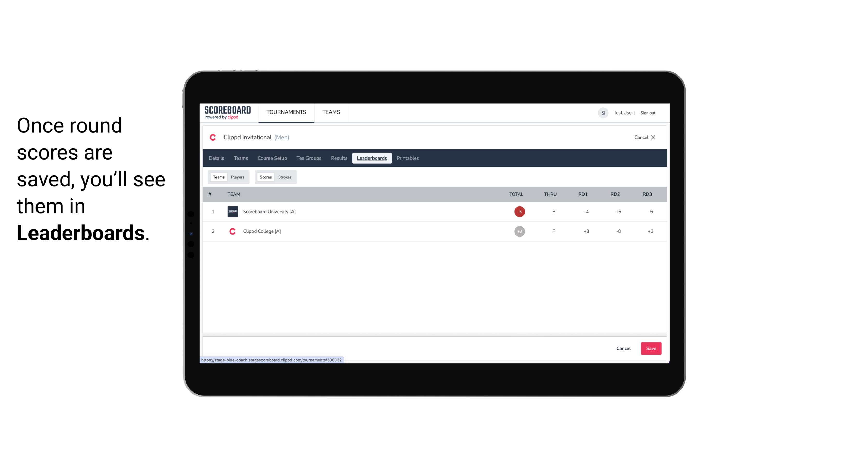Click the Scores filter button
The width and height of the screenshot is (868, 467).
coord(266,177)
